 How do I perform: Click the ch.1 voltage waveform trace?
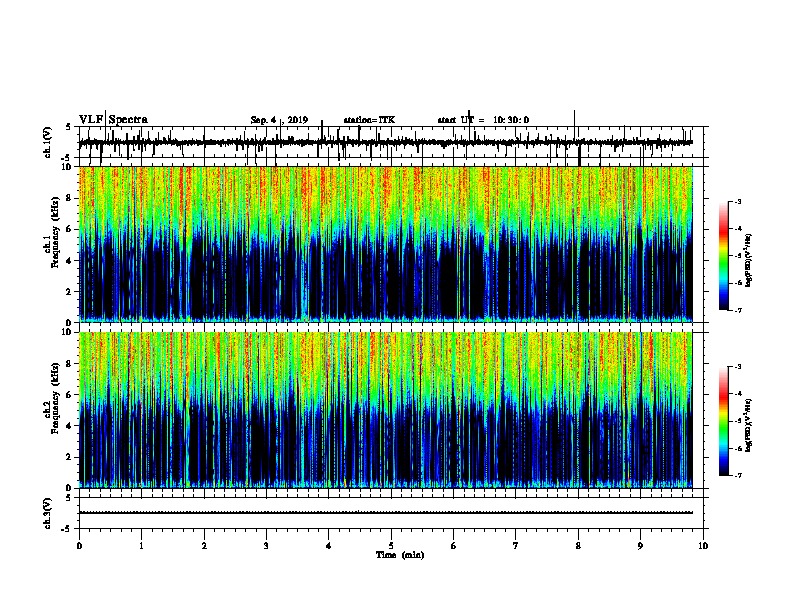click(x=385, y=143)
